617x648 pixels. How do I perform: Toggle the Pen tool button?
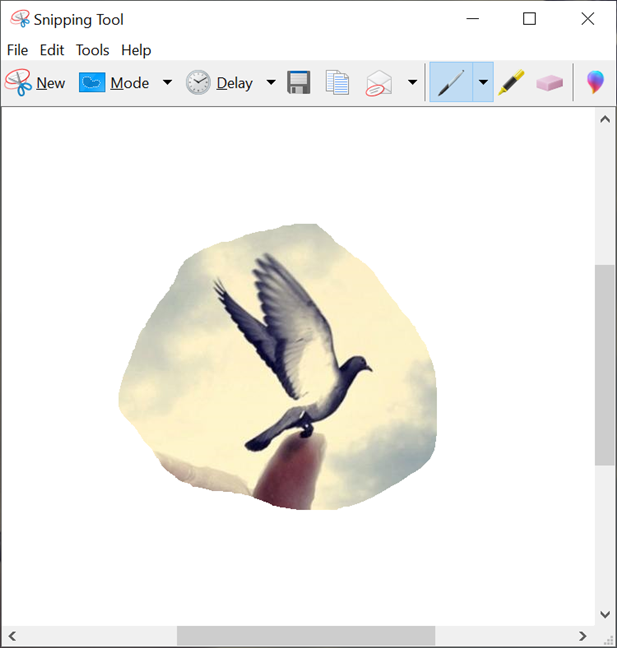click(x=451, y=82)
